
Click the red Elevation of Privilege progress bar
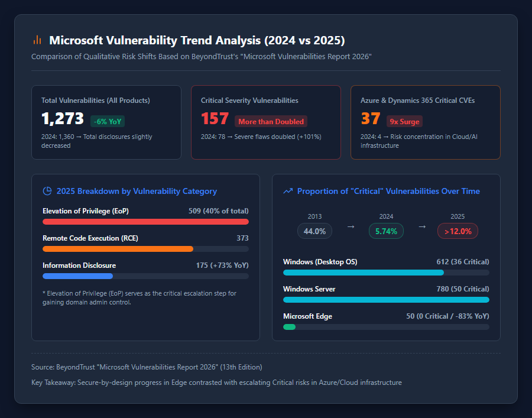145,222
